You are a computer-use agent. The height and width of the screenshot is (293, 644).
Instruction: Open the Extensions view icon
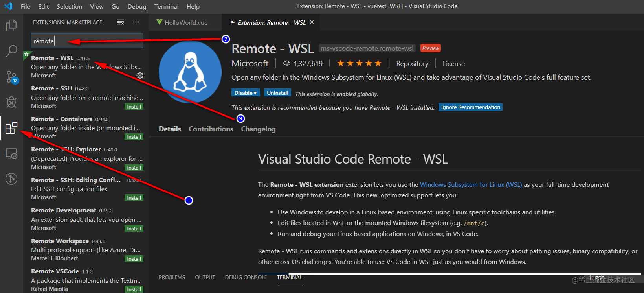[x=11, y=128]
